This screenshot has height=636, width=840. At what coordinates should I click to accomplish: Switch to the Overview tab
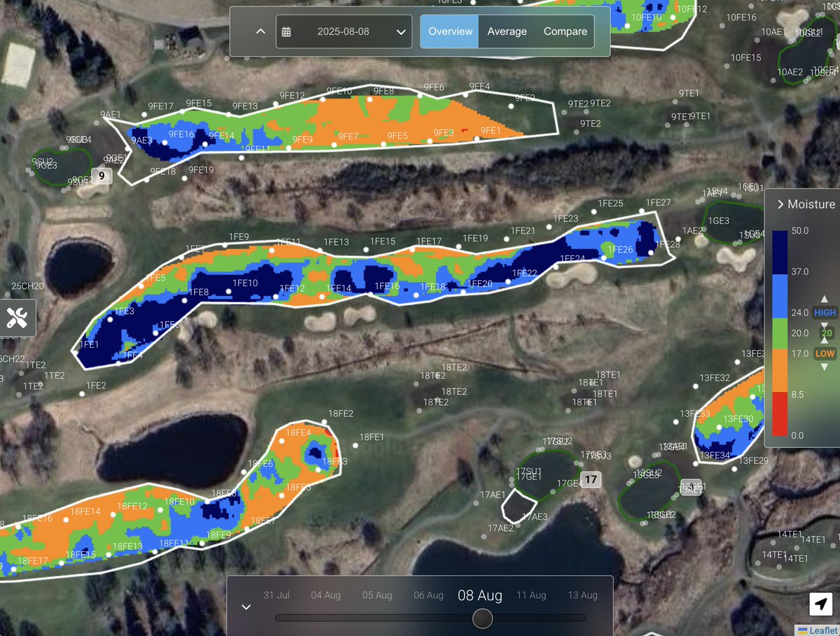click(x=450, y=31)
